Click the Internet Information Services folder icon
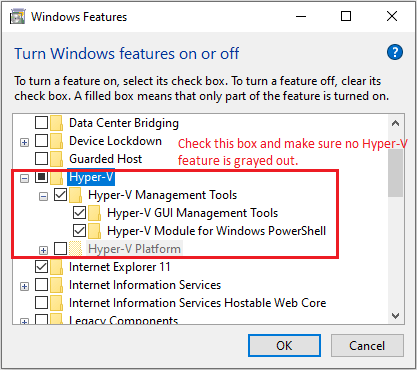 pos(57,285)
